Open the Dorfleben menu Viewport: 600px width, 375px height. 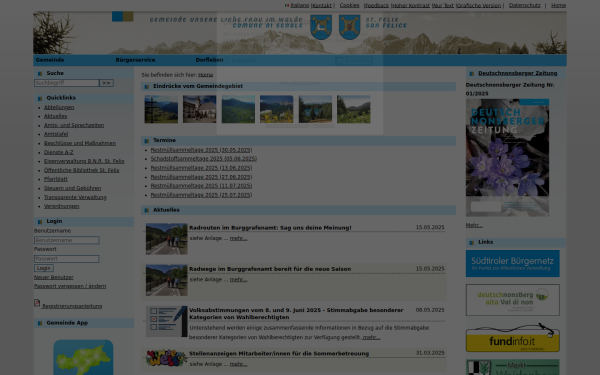coord(209,60)
